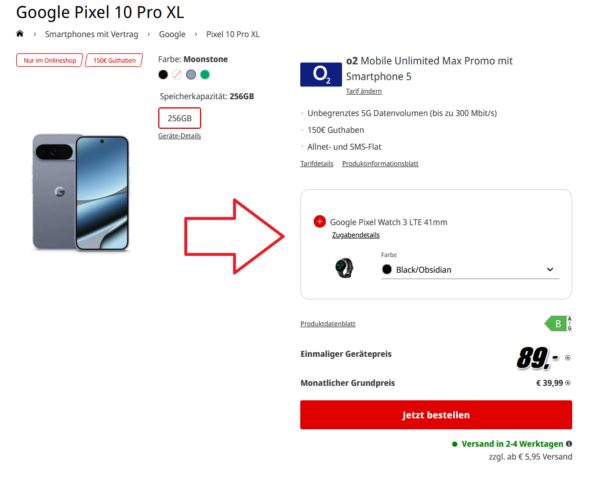Click the red plus icon beside Pixel Watch
The height and width of the screenshot is (481, 600).
pyautogui.click(x=320, y=222)
